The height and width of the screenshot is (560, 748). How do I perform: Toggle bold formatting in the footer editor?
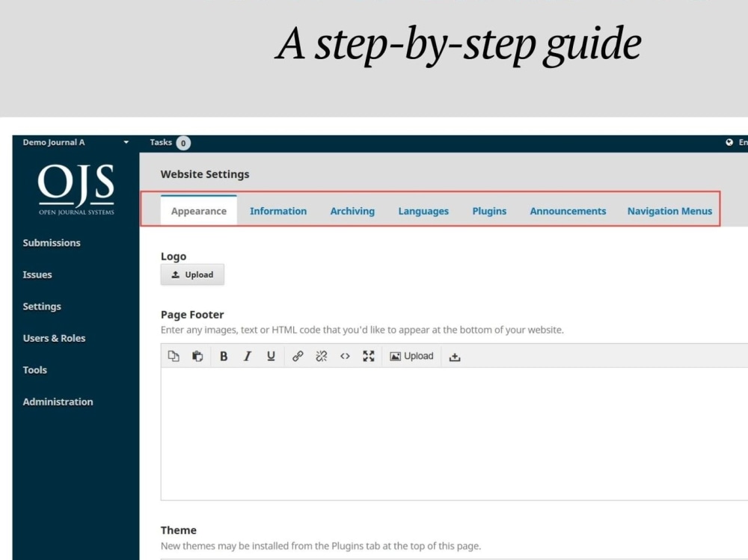(x=224, y=356)
